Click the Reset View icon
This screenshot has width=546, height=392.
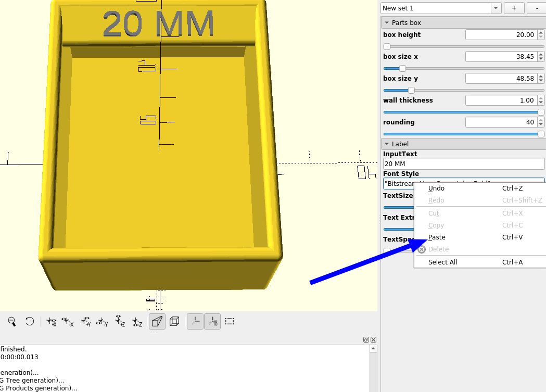(29, 321)
